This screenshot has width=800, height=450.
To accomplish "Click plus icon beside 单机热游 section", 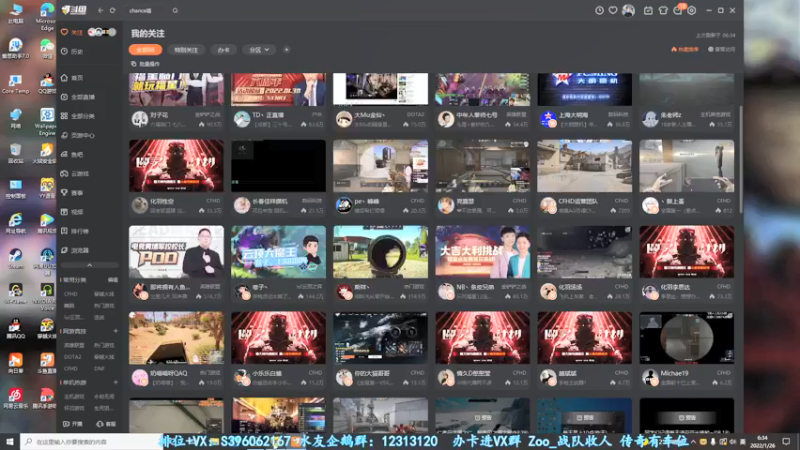I will 115,383.
